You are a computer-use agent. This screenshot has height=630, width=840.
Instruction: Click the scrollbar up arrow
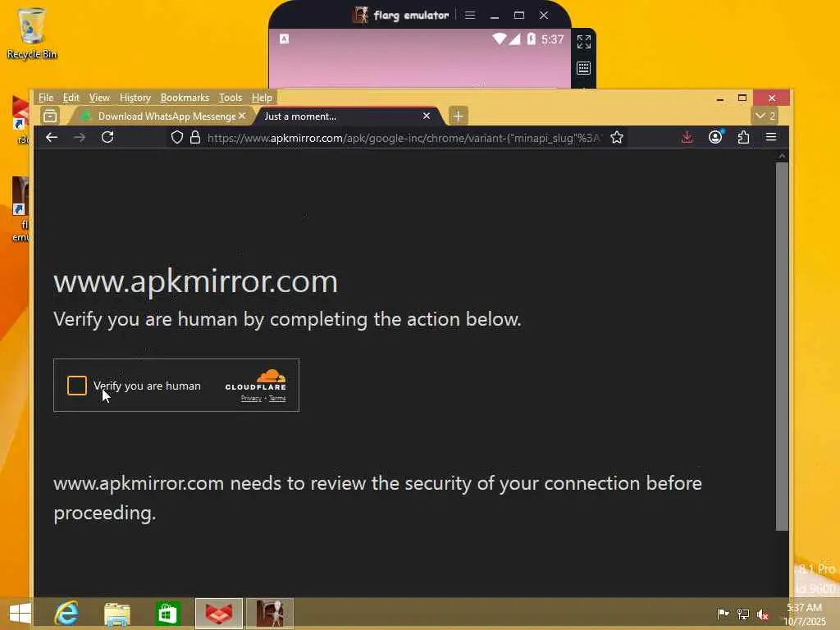pyautogui.click(x=782, y=156)
